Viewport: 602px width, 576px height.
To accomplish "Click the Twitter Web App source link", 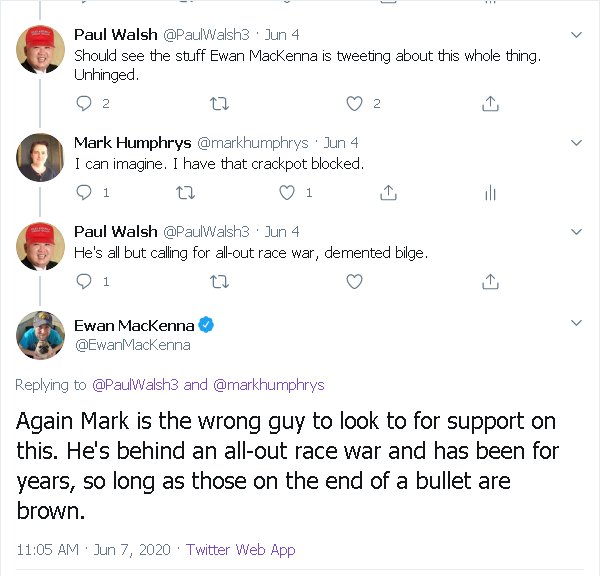I will pyautogui.click(x=240, y=550).
